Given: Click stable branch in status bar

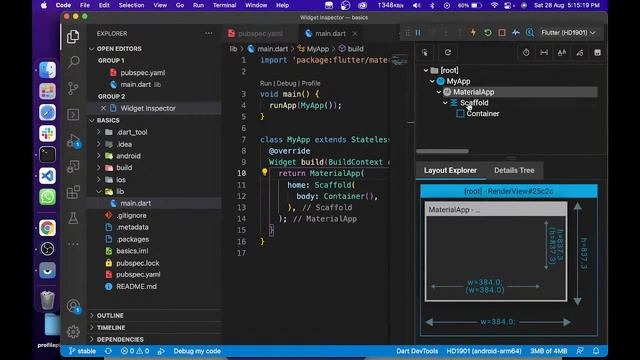Looking at the screenshot, I should [82, 351].
